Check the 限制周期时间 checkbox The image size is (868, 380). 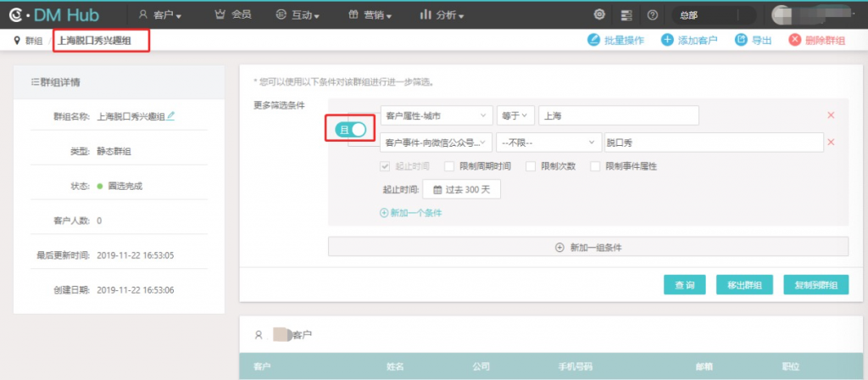point(449,166)
